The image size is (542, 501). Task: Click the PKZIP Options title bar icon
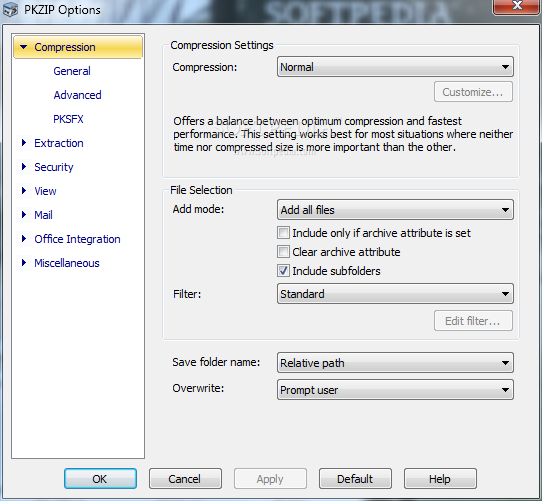pyautogui.click(x=10, y=10)
